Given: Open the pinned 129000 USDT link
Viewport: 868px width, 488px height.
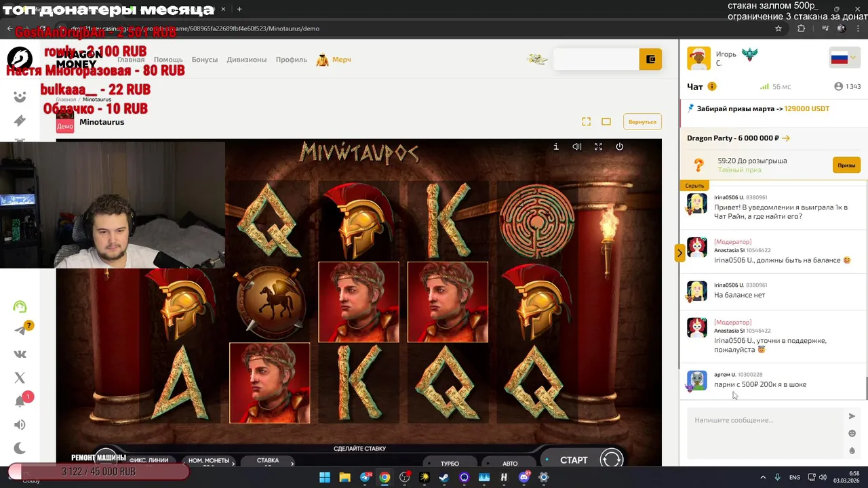Looking at the screenshot, I should 807,108.
